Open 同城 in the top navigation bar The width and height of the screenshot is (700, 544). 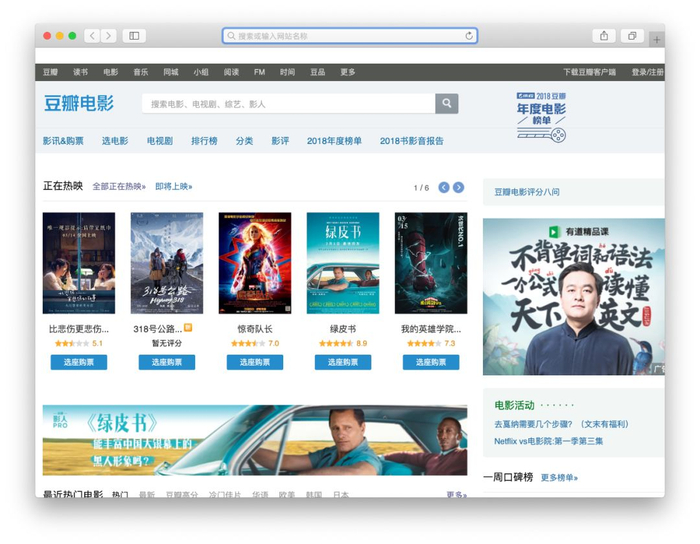[171, 72]
